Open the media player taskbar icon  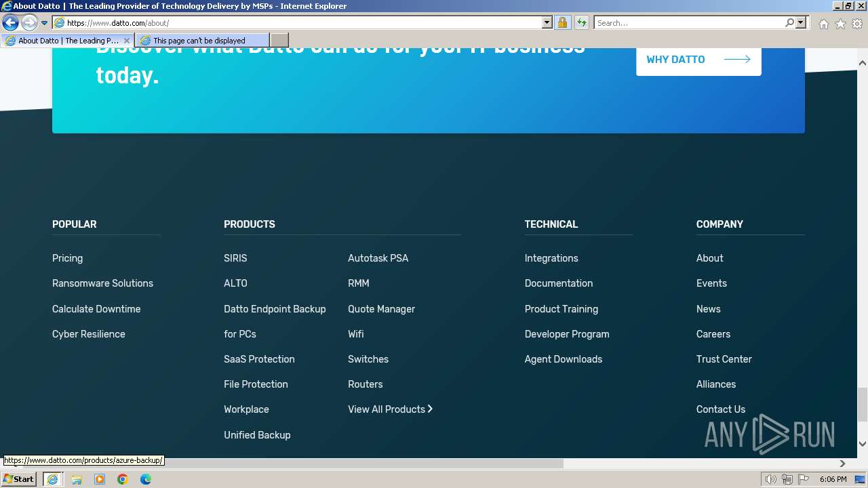tap(100, 479)
